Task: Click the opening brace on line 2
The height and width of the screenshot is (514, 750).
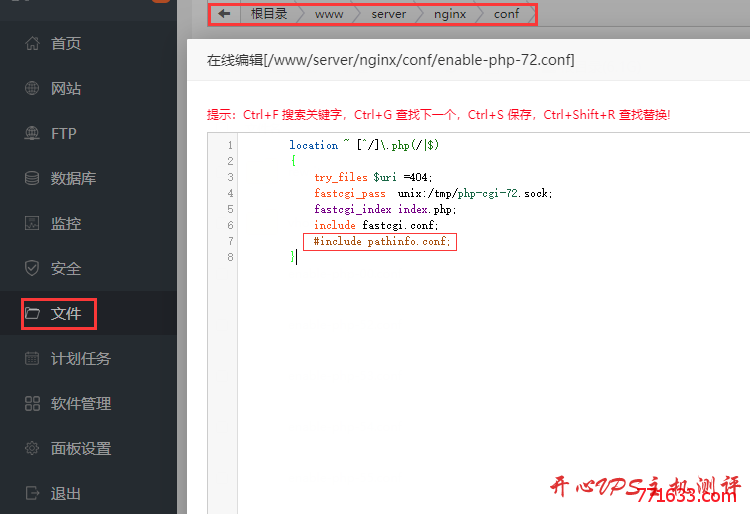Action: 293,161
